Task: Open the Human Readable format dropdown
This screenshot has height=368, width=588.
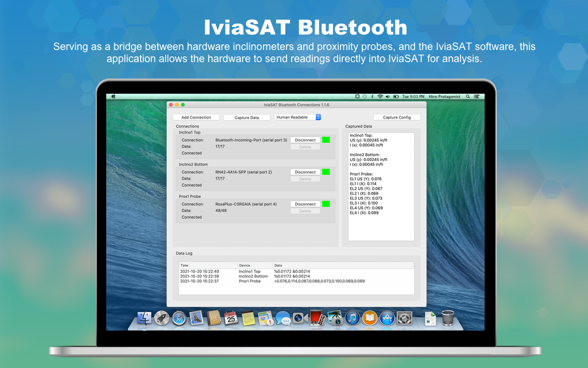Action: [x=297, y=117]
